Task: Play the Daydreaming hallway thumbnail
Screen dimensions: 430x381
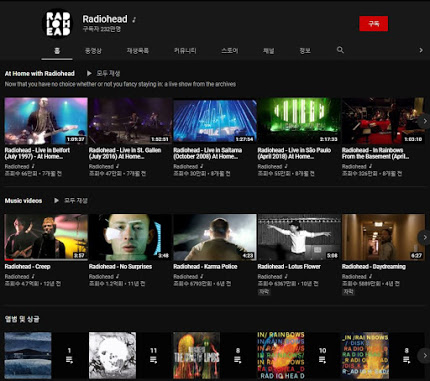Action: coord(383,237)
